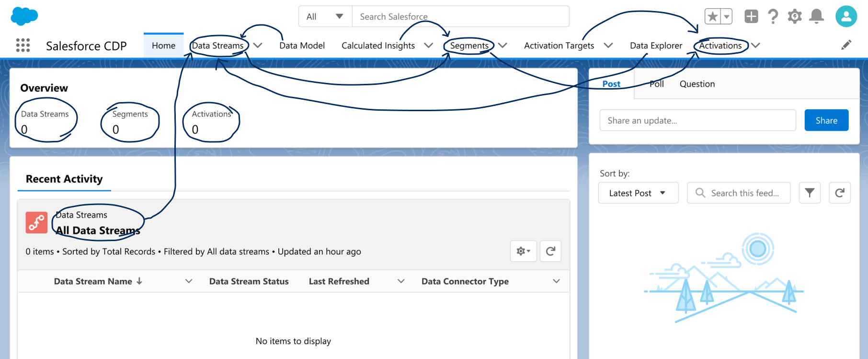Open the All search scope dropdown

tap(325, 17)
